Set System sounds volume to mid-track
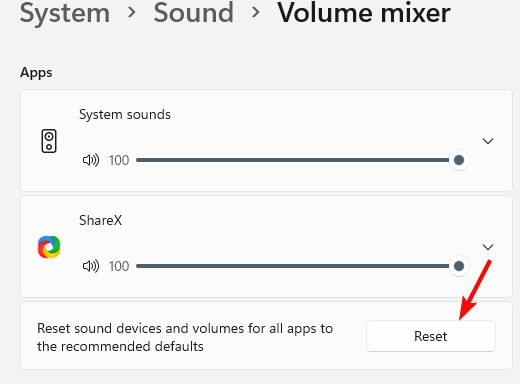520x384 pixels. [x=298, y=160]
